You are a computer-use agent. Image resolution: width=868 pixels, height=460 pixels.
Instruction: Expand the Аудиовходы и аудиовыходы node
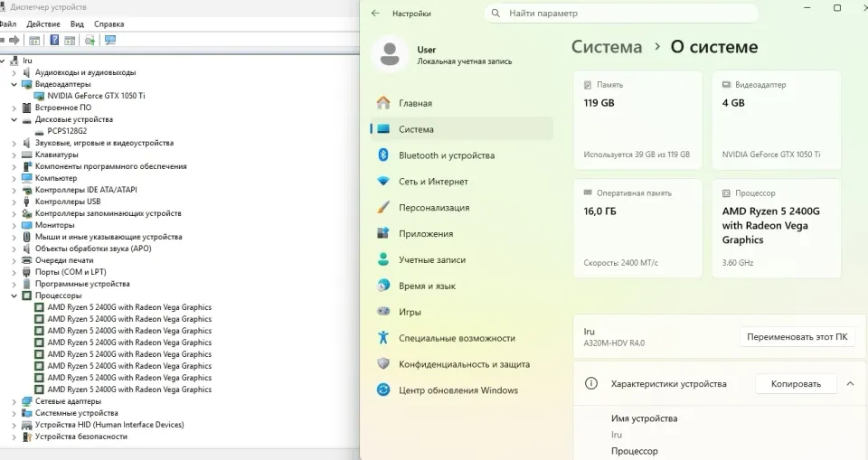point(14,72)
